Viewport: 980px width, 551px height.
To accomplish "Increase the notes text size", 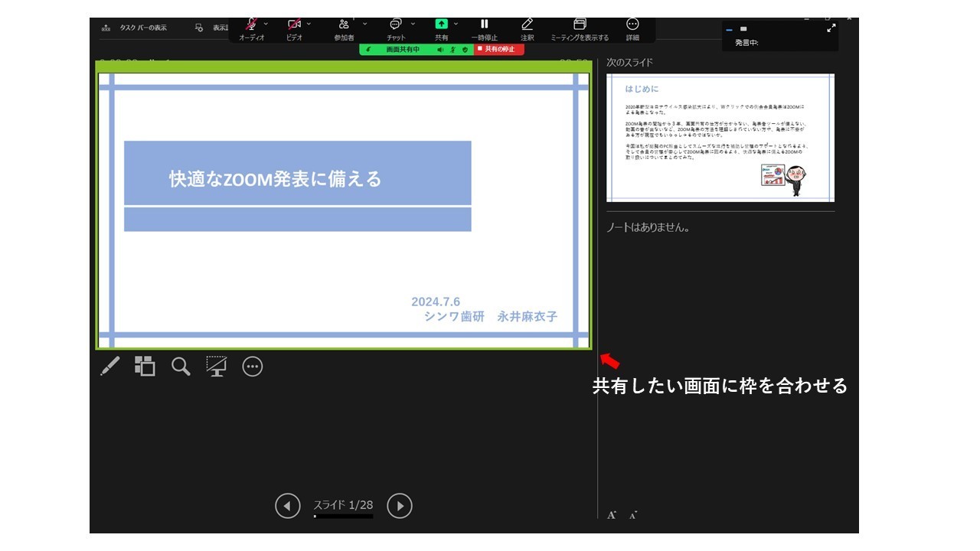I will click(612, 515).
